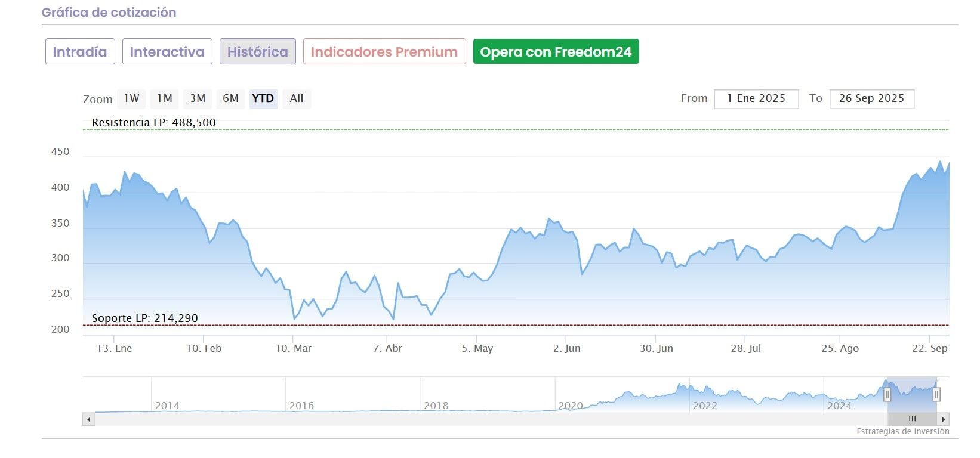Image resolution: width=980 pixels, height=458 pixels.
Task: Open the Interactiva chart tab
Action: point(167,52)
